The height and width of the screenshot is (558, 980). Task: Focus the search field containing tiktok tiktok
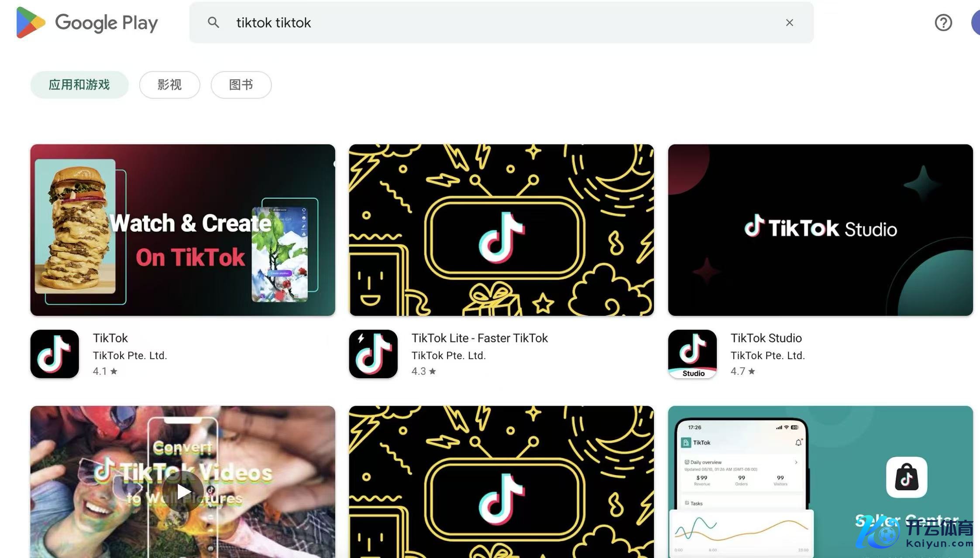pos(502,23)
